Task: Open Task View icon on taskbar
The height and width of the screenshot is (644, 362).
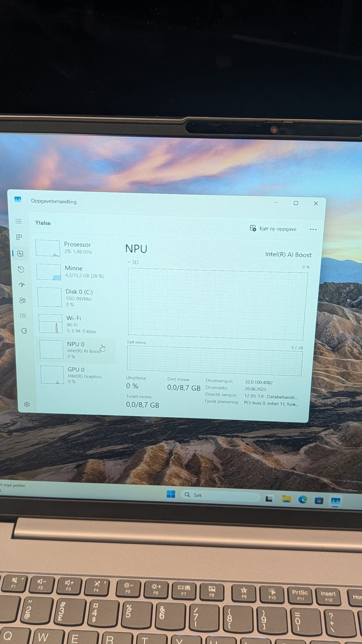Action: 269,499
